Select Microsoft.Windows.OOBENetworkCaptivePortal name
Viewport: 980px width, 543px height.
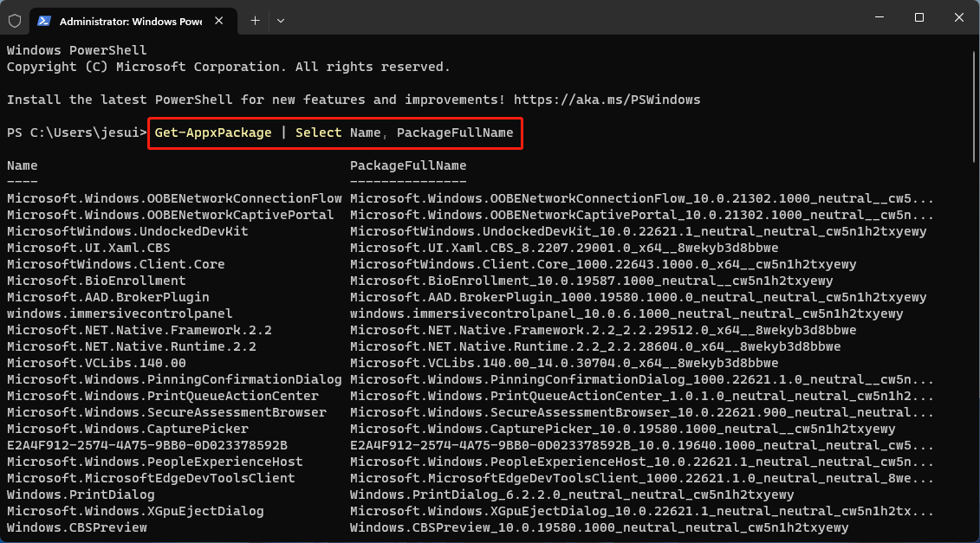point(170,215)
